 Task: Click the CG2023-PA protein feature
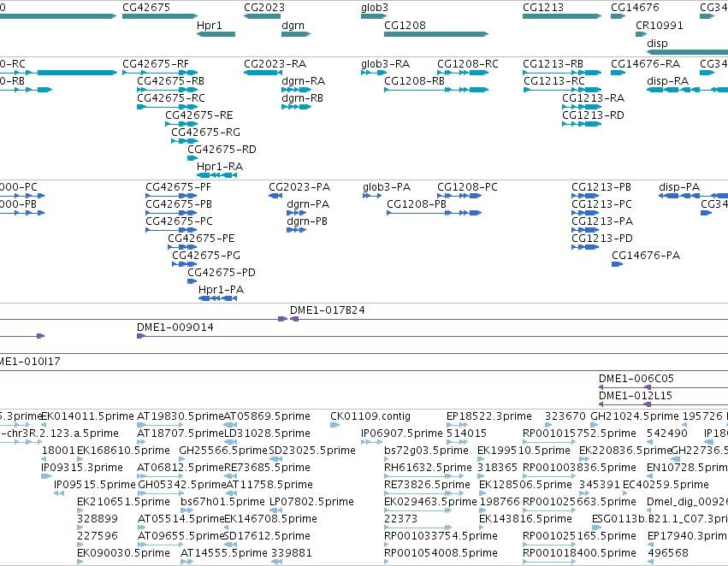(x=275, y=196)
